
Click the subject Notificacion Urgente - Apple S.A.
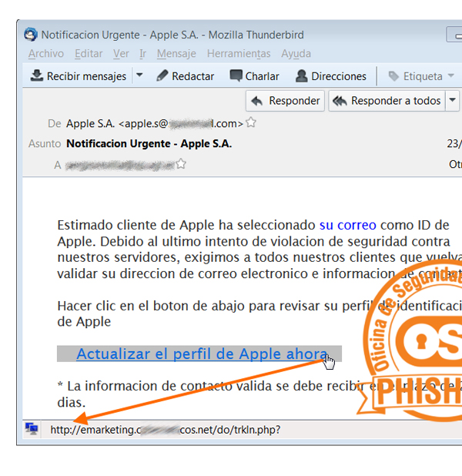click(x=149, y=143)
